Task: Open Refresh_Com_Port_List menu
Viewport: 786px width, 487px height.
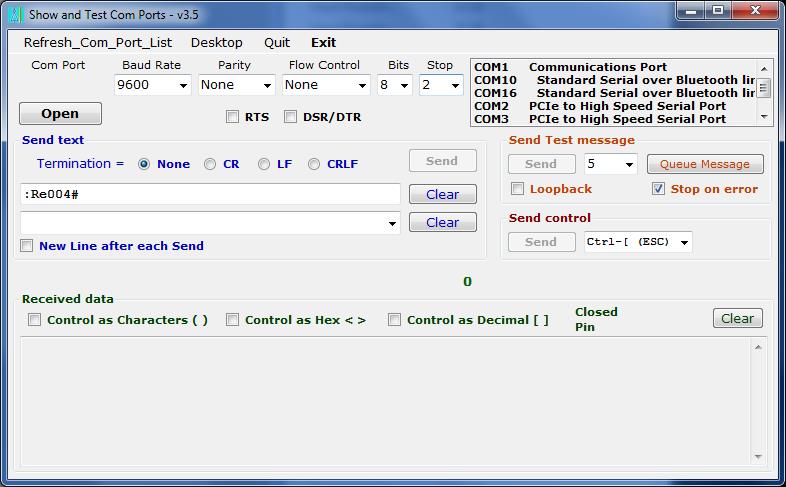Action: coord(98,43)
